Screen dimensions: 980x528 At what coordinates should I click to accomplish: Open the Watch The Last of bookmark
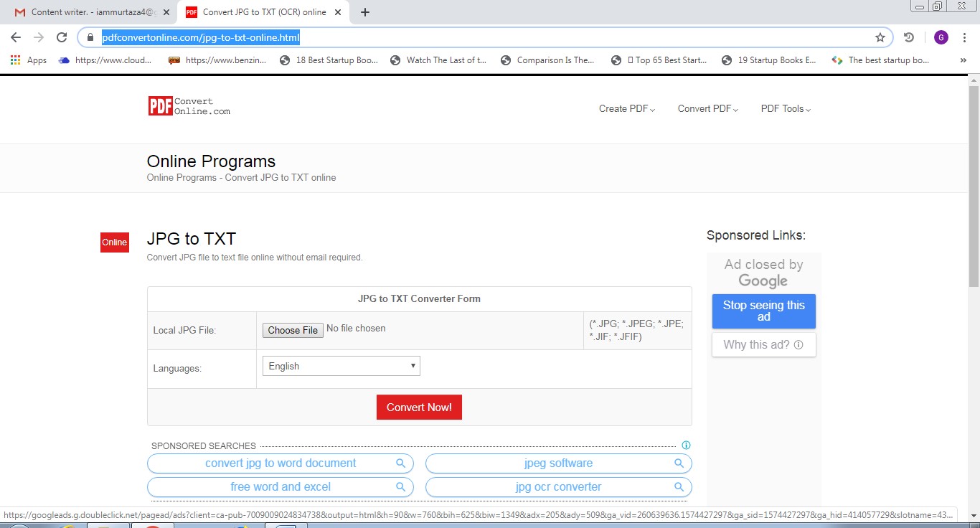438,60
